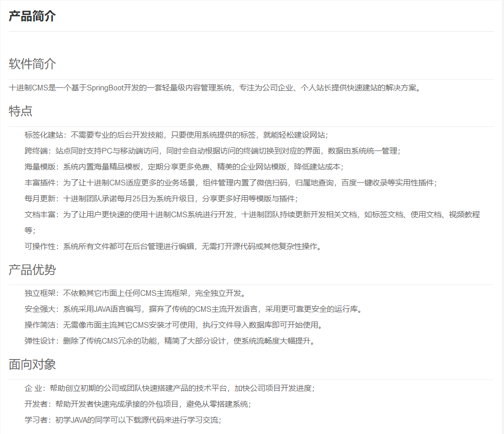Click the 产品简介 page title
The height and width of the screenshot is (434, 504).
point(32,16)
